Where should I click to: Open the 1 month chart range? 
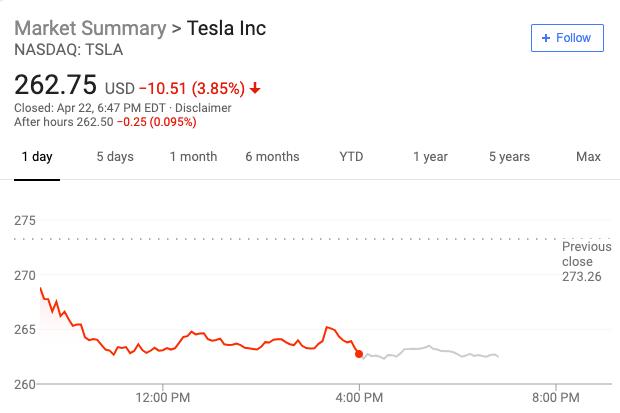tap(193, 157)
